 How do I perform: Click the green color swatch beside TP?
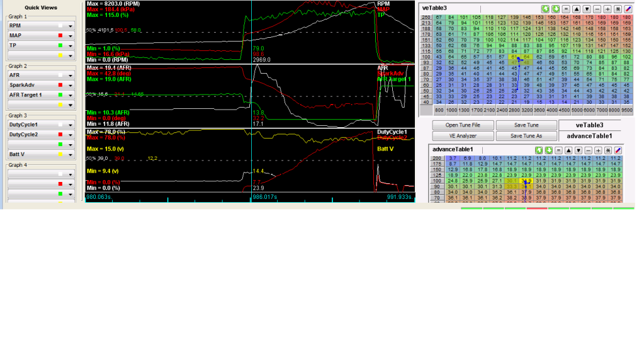pyautogui.click(x=60, y=45)
